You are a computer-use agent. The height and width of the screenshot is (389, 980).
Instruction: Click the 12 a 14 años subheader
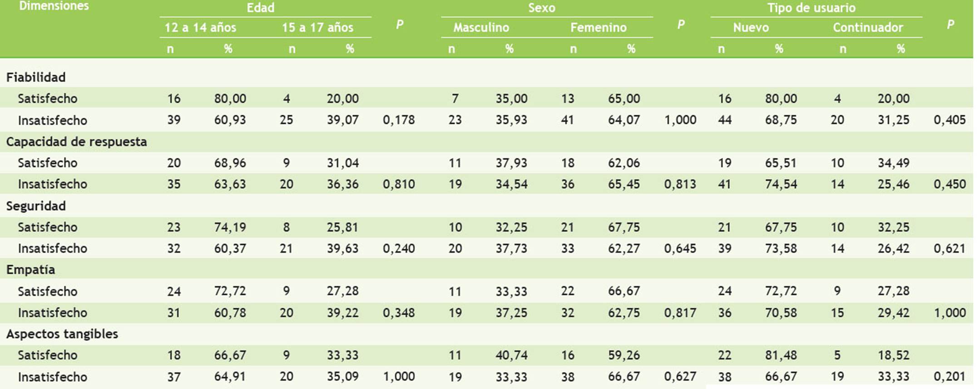click(x=200, y=28)
